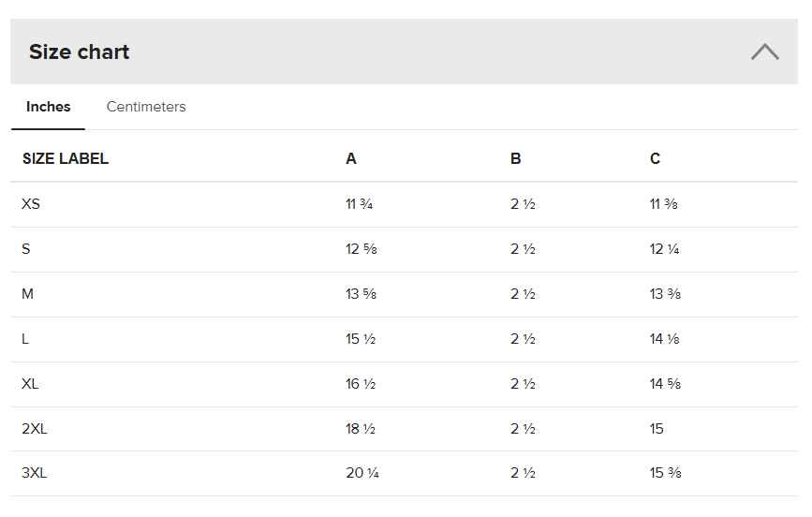This screenshot has width=812, height=517.
Task: Click the A column header
Action: pyautogui.click(x=351, y=158)
